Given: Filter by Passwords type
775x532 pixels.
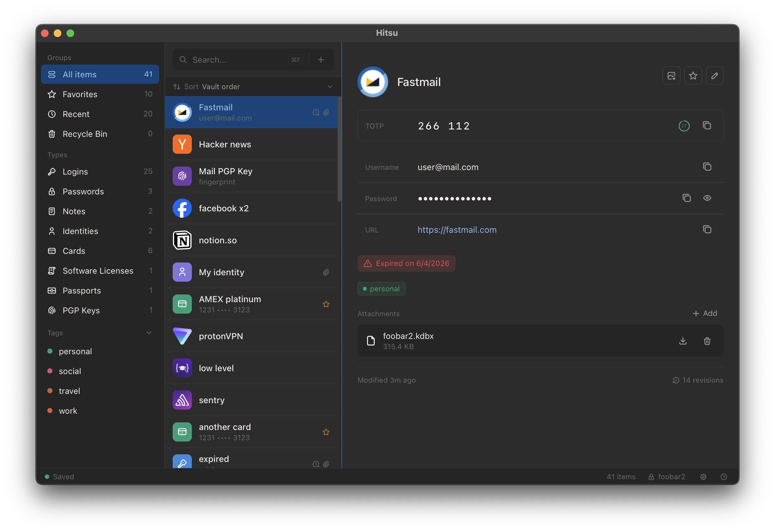Looking at the screenshot, I should [x=100, y=191].
